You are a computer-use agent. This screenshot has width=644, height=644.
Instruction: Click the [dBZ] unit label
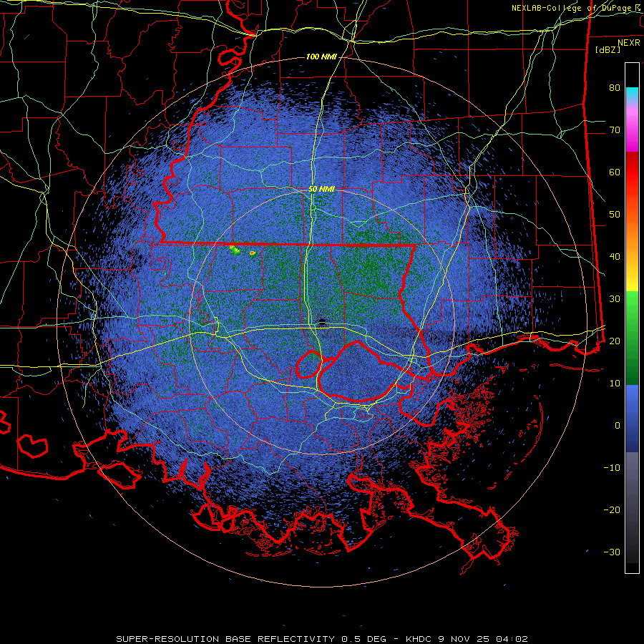[608, 49]
